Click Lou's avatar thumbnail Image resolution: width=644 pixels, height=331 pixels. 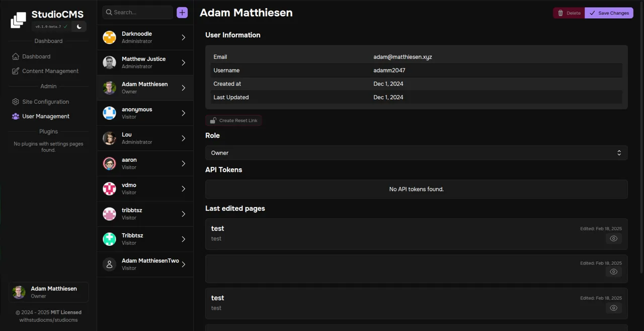point(109,138)
